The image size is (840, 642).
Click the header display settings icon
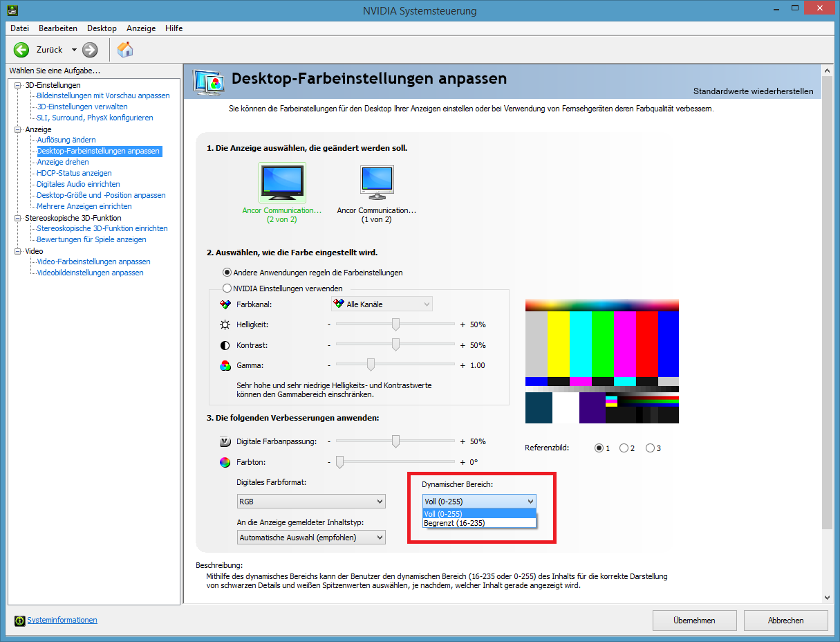pyautogui.click(x=209, y=81)
